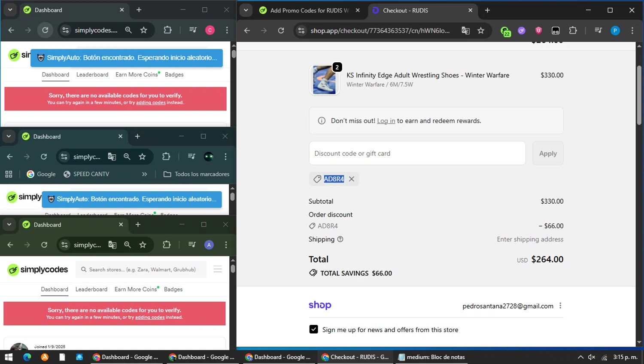Open the Extensions puzzle in the Checkout window

[573, 30]
